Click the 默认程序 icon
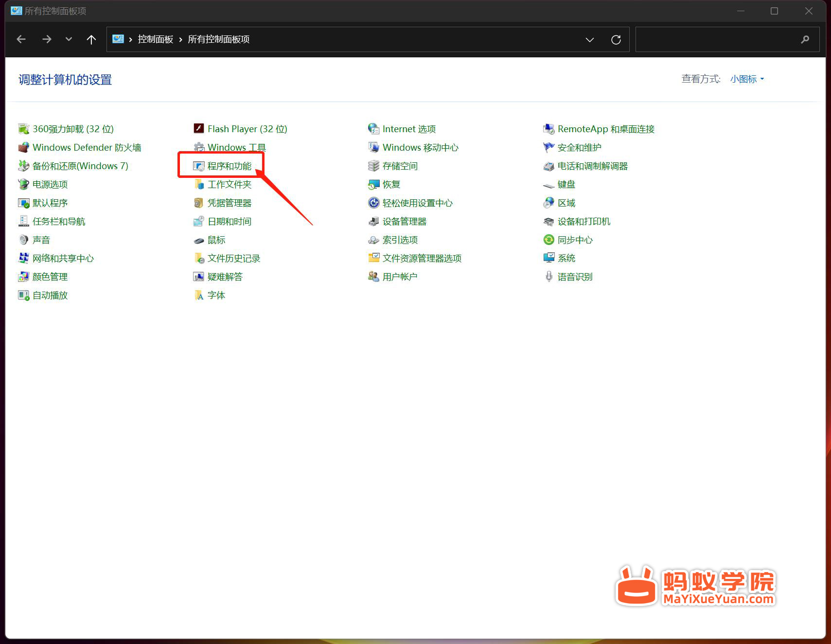 pyautogui.click(x=23, y=203)
